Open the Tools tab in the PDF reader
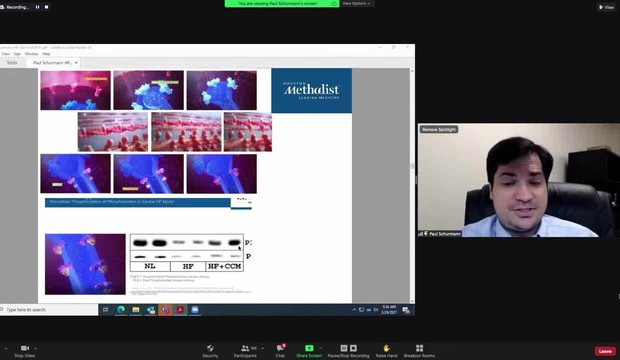The image size is (620, 360). coord(12,63)
